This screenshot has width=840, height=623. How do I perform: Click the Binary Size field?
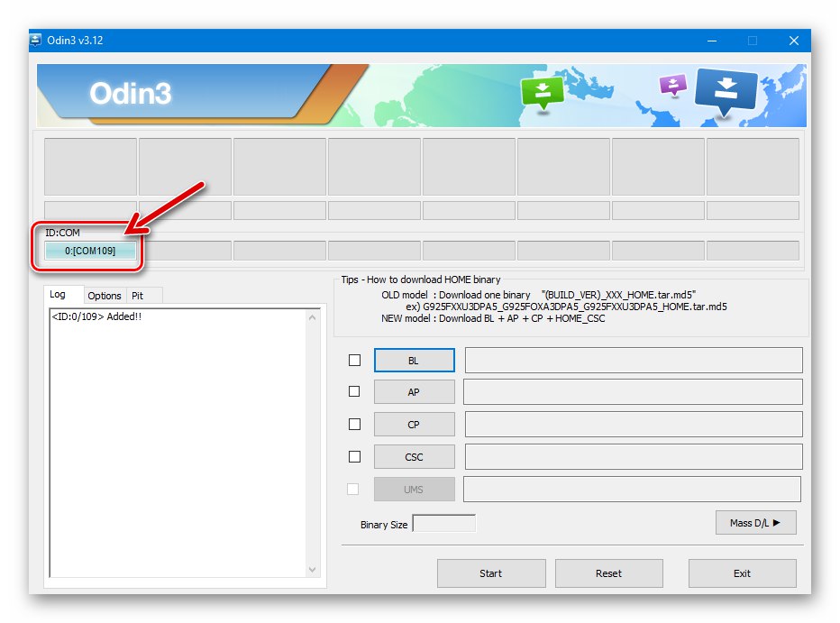[444, 524]
